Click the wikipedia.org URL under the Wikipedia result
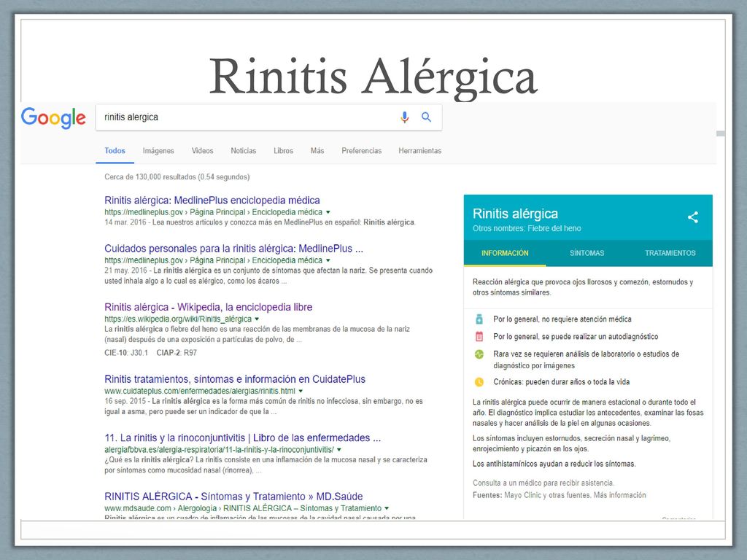Viewport: 747px width, 560px height. click(178, 319)
